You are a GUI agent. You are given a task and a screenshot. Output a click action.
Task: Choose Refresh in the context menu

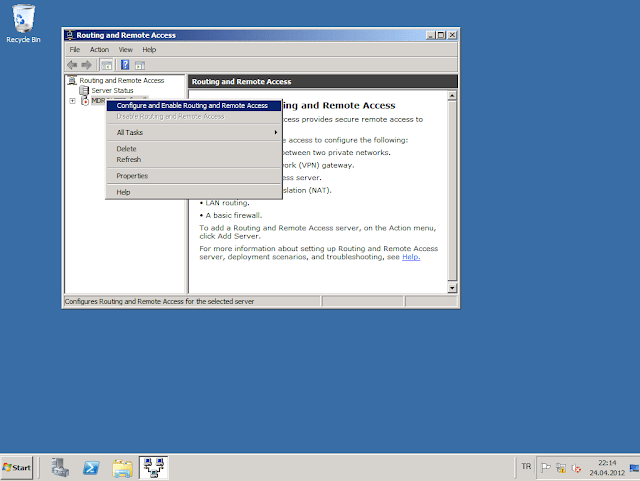point(129,159)
